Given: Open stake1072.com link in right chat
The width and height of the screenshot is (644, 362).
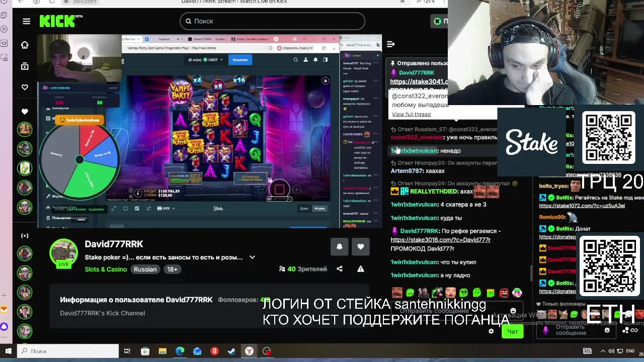Looking at the screenshot, I should [x=582, y=206].
